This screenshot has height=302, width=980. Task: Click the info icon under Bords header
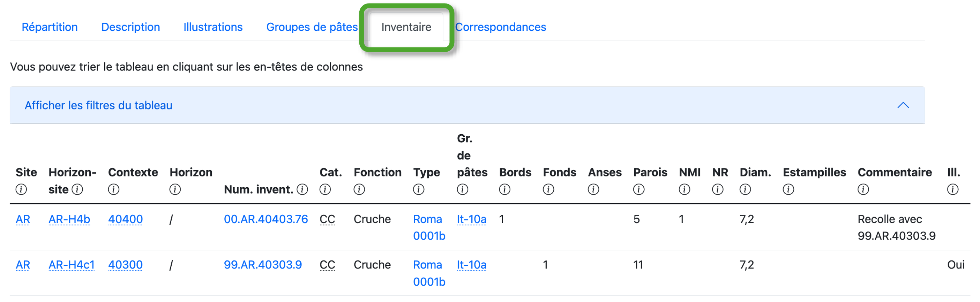(504, 189)
